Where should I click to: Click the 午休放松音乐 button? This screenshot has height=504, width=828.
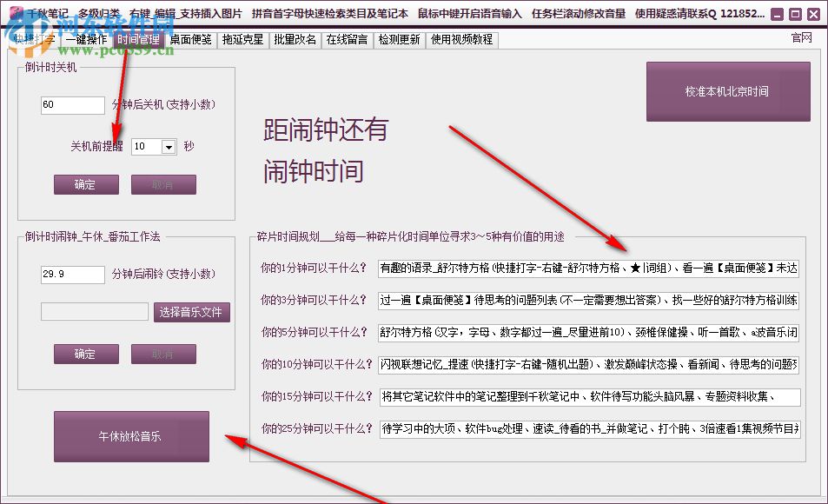coord(130,436)
